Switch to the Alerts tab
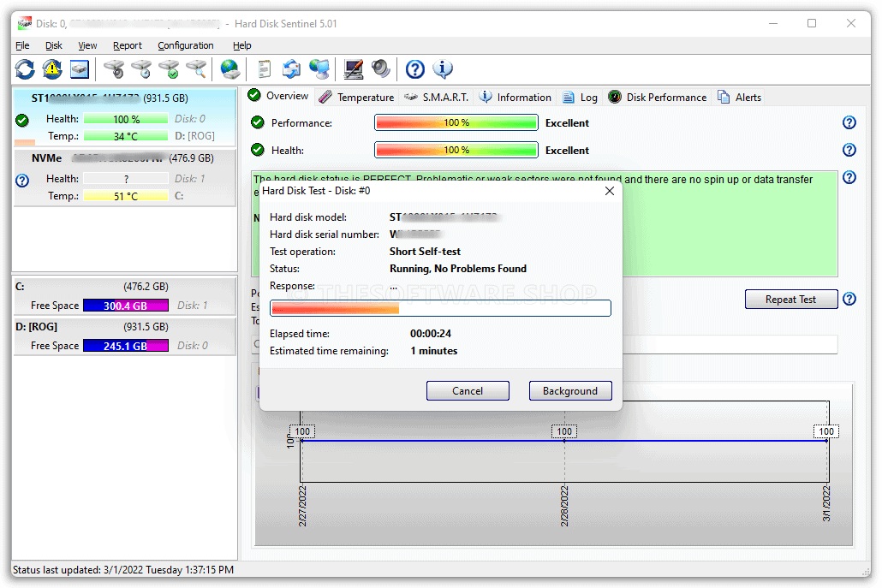 [x=740, y=98]
